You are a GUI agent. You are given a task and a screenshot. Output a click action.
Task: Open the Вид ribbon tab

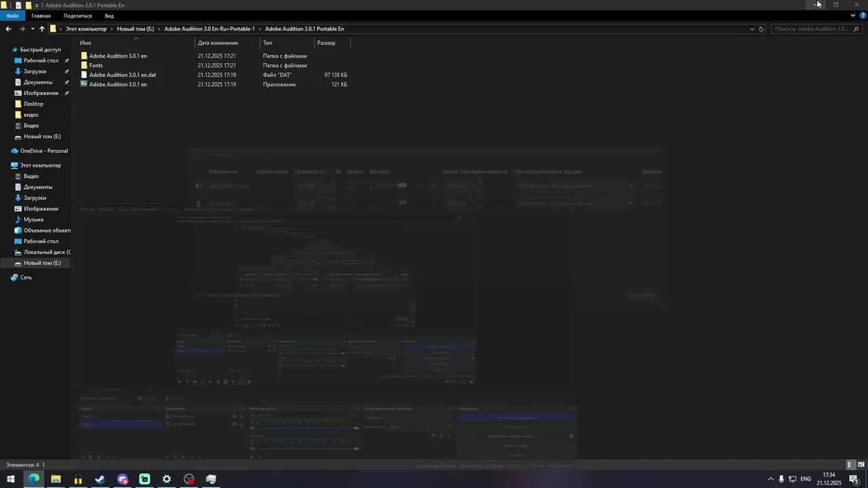click(x=109, y=16)
